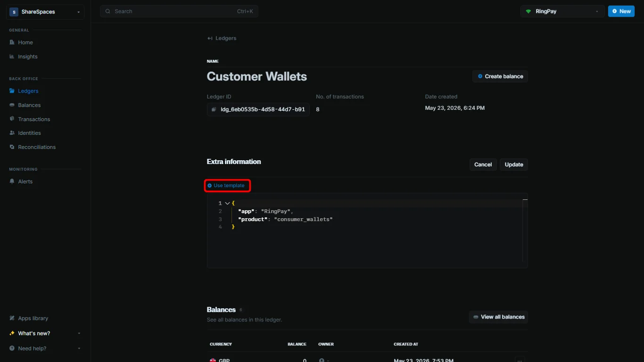Click the Alerts bell icon
The height and width of the screenshot is (362, 644).
point(12,181)
